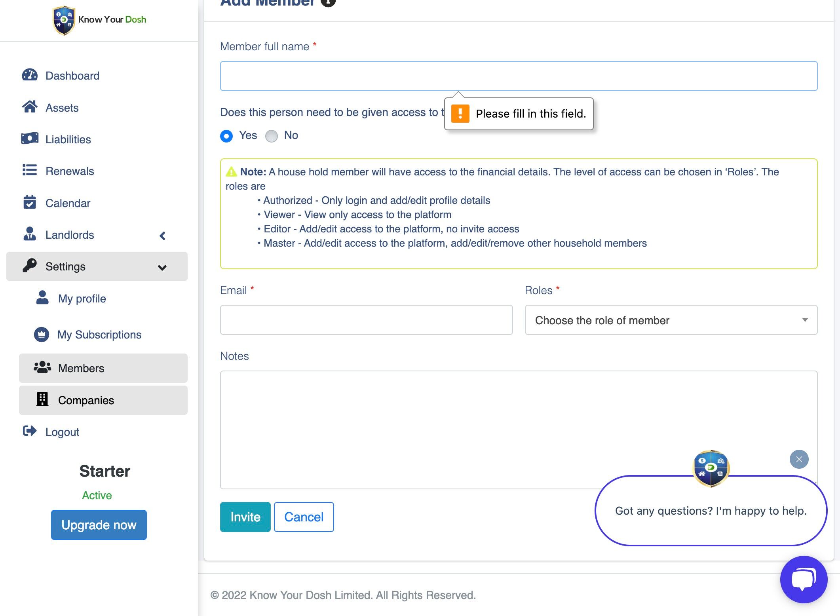Click the Cancel button

click(304, 517)
